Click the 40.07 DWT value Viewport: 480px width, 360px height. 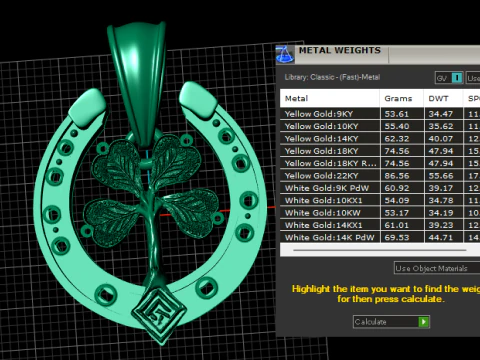coord(441,139)
